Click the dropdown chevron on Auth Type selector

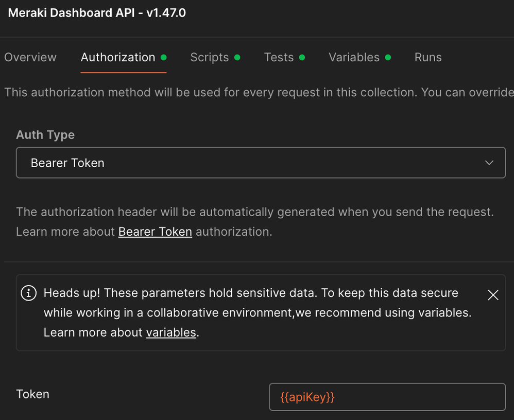(489, 162)
